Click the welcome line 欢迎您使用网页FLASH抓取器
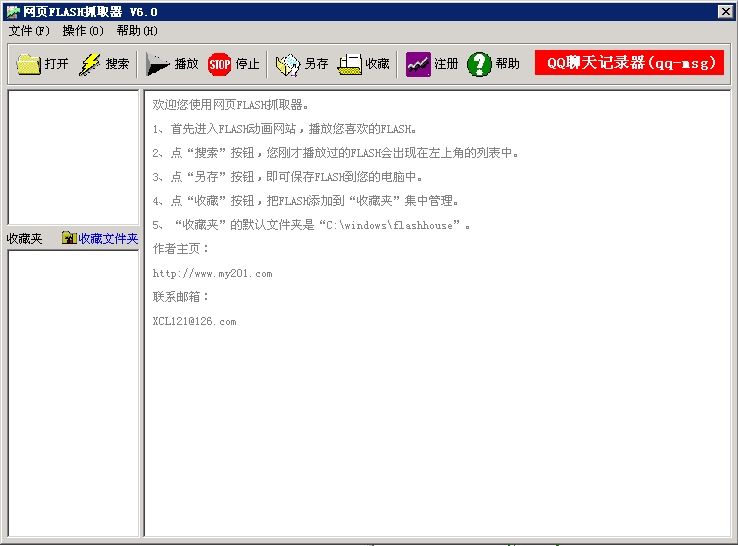 [230, 105]
